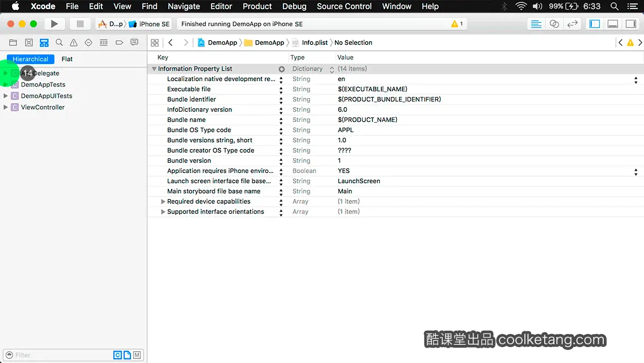The width and height of the screenshot is (644, 363).
Task: Run the DemoApp build
Action: pyautogui.click(x=54, y=24)
